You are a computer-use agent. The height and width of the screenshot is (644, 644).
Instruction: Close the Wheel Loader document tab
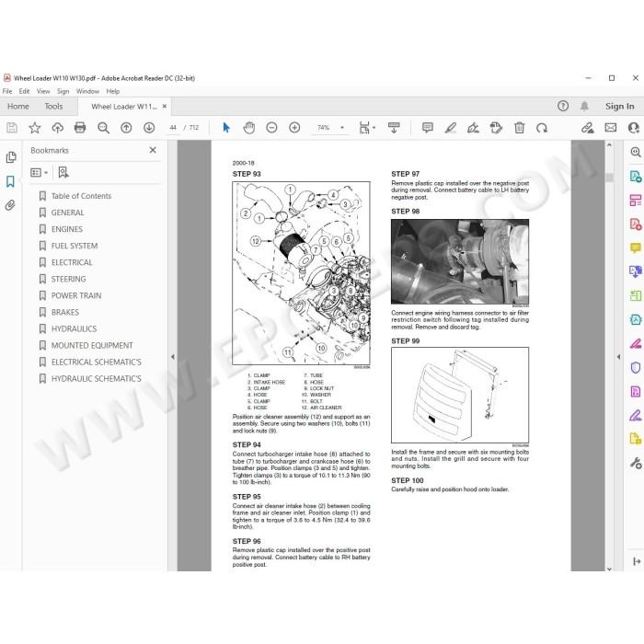pos(165,107)
